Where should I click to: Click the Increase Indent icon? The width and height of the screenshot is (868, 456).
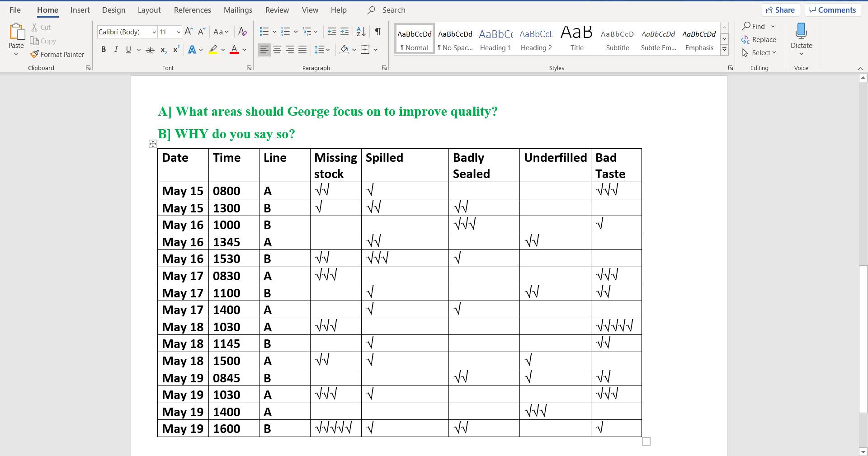(x=344, y=32)
